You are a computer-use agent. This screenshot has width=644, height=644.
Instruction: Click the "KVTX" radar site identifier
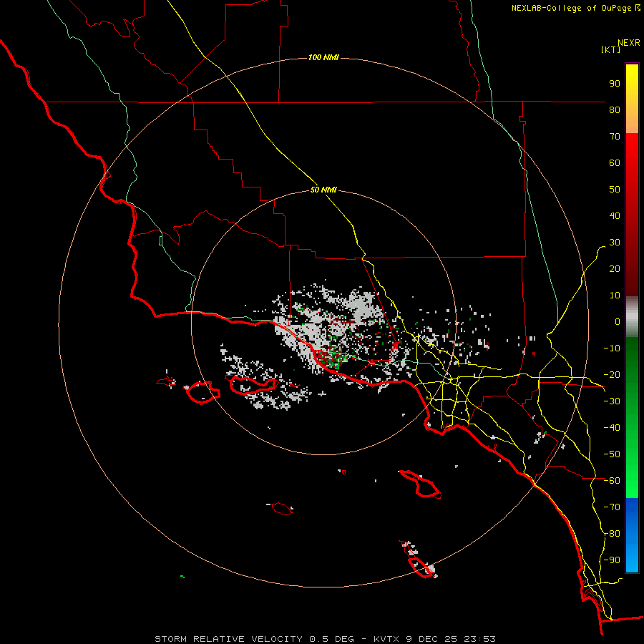[386, 639]
